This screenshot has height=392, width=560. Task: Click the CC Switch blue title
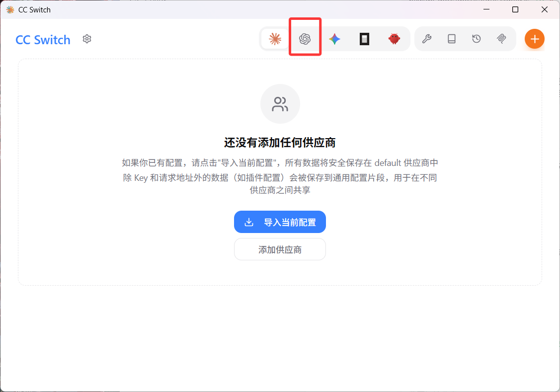pyautogui.click(x=43, y=40)
